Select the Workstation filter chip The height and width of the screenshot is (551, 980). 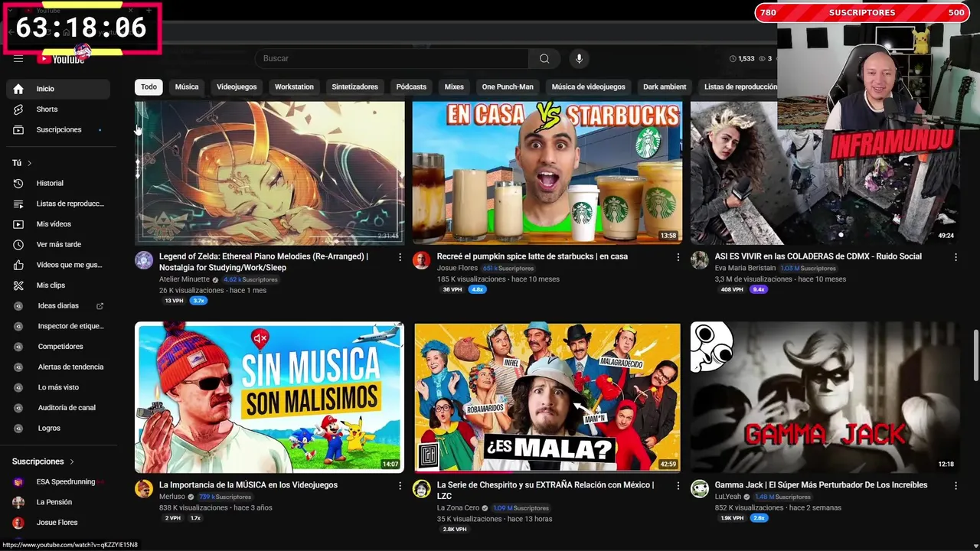coord(294,86)
